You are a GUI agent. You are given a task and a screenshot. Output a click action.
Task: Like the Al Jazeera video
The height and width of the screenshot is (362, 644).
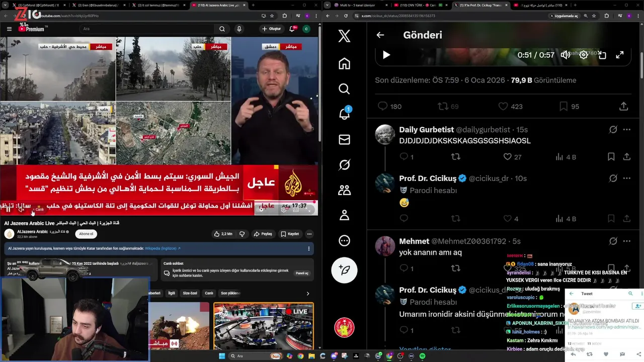(223, 234)
